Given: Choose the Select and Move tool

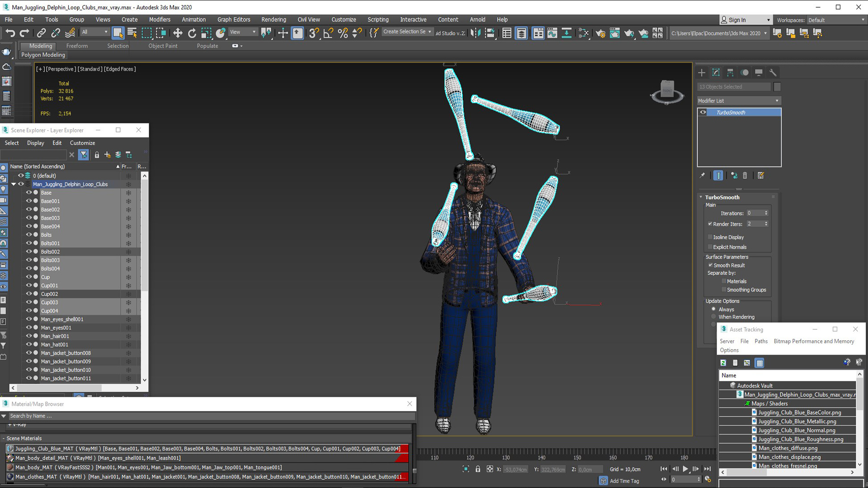Looking at the screenshot, I should coord(178,33).
